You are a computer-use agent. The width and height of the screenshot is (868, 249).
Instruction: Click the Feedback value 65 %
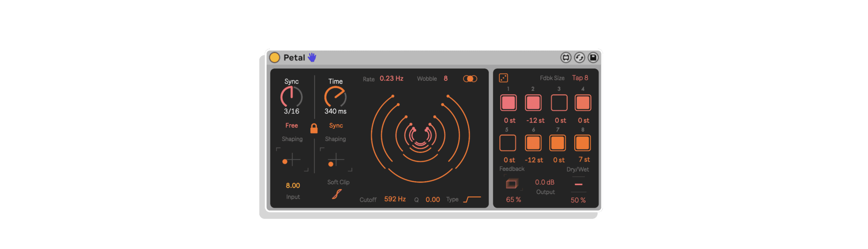[513, 200]
